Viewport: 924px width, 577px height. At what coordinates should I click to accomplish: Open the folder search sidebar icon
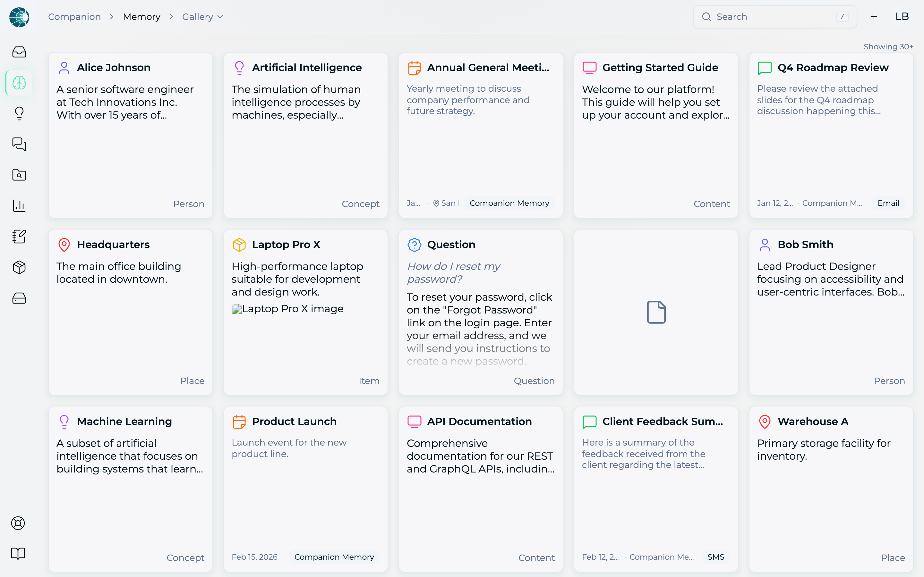click(x=19, y=175)
